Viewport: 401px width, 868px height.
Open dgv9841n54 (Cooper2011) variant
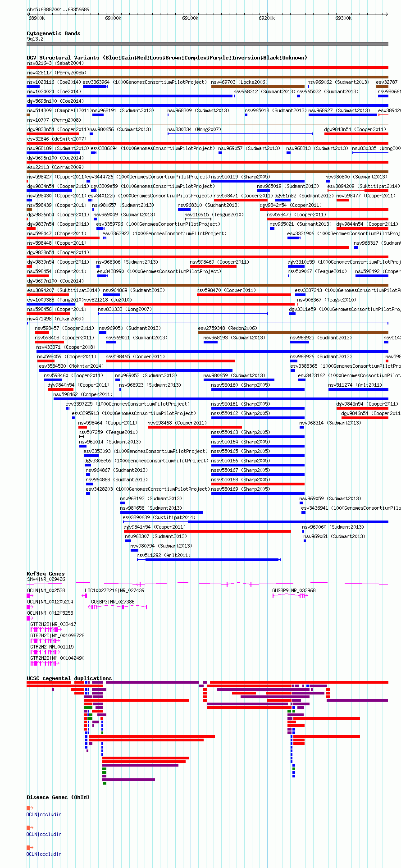click(x=155, y=527)
